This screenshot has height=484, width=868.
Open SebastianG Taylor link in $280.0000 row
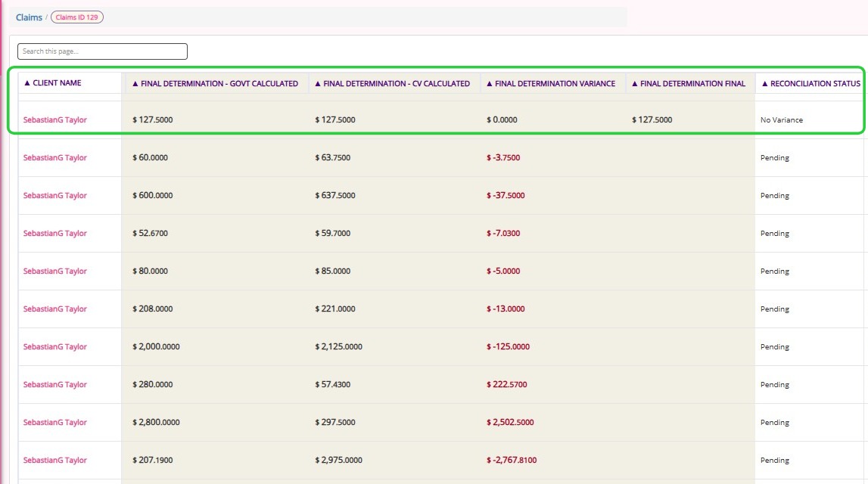54,384
